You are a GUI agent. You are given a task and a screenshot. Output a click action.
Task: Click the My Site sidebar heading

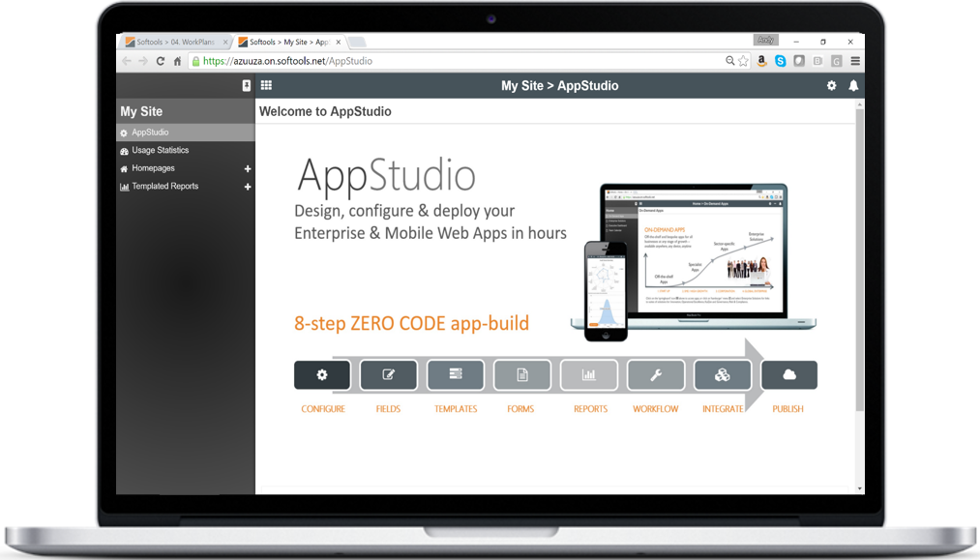(x=141, y=111)
